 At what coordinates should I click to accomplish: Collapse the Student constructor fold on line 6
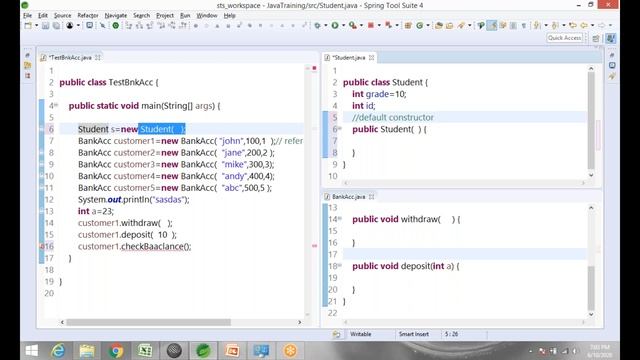[340, 128]
